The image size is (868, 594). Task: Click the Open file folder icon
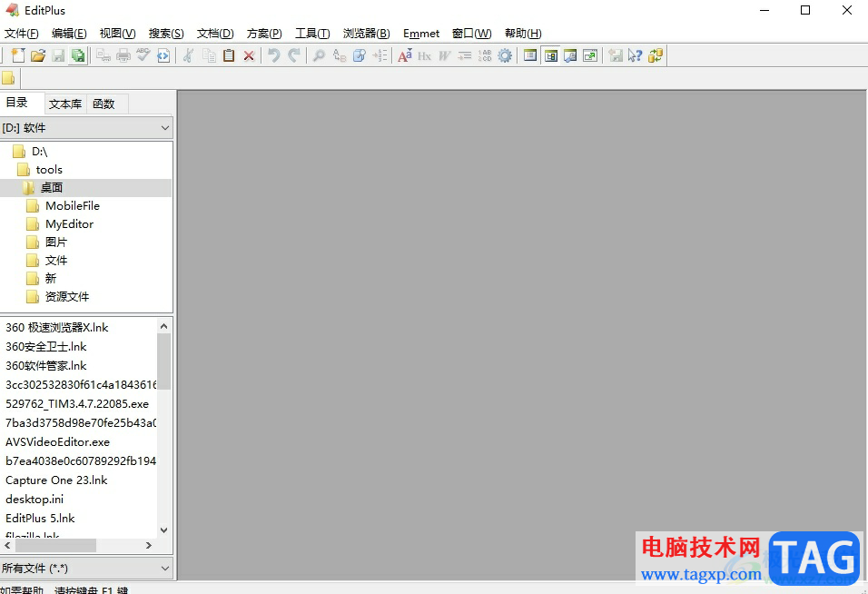coord(38,55)
